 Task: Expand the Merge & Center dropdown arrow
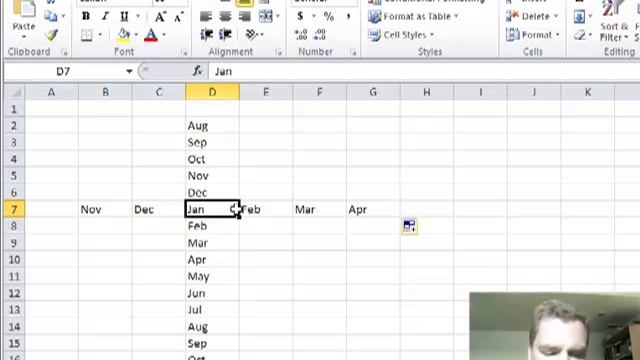point(278,16)
